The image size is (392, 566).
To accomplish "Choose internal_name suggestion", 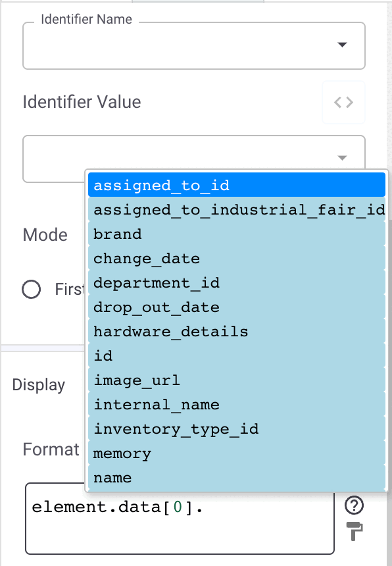I will click(237, 405).
